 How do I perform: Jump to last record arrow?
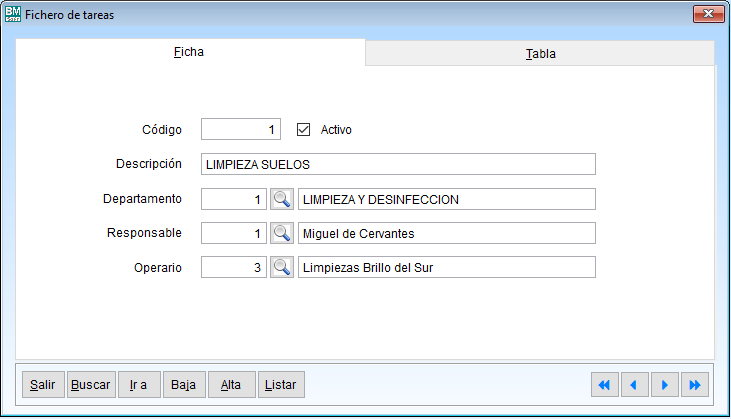coord(696,384)
